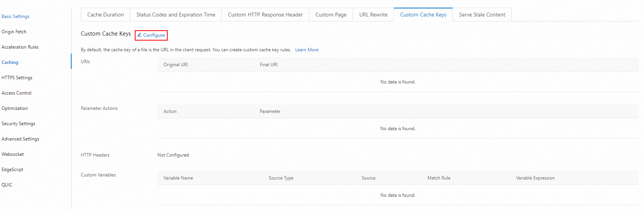Viewport: 644px width, 209px height.
Task: Click the Source Type column header
Action: point(281,178)
